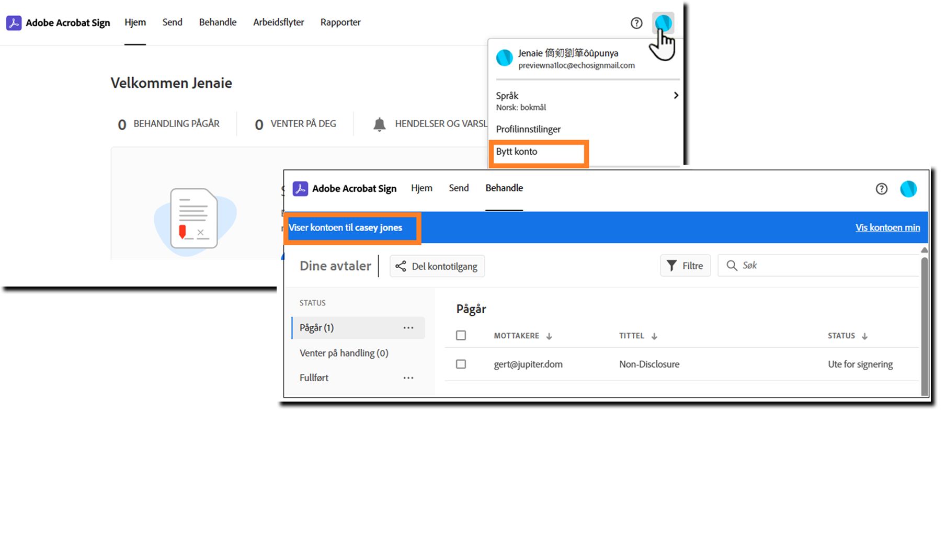The height and width of the screenshot is (560, 946).
Task: Open the Hjem tab in back window
Action: coord(135,22)
